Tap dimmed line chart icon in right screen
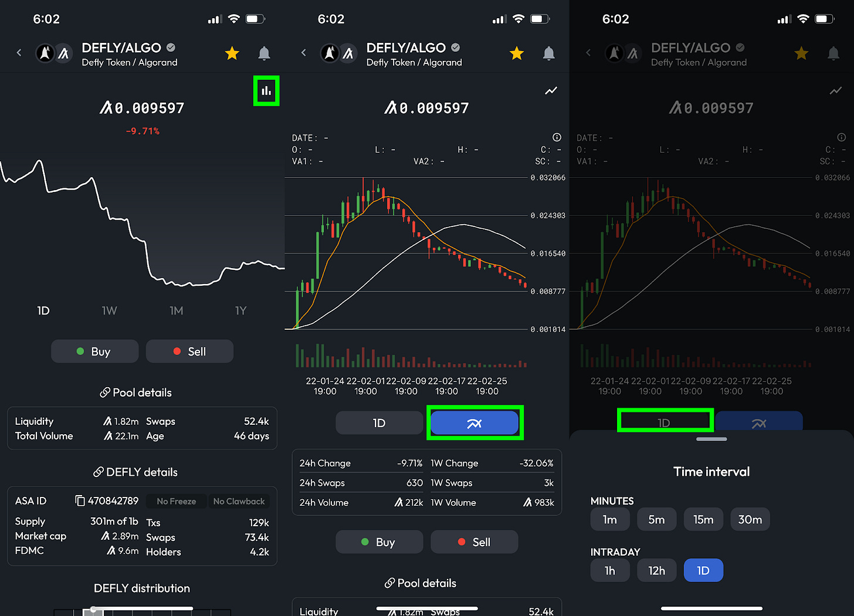 [836, 90]
